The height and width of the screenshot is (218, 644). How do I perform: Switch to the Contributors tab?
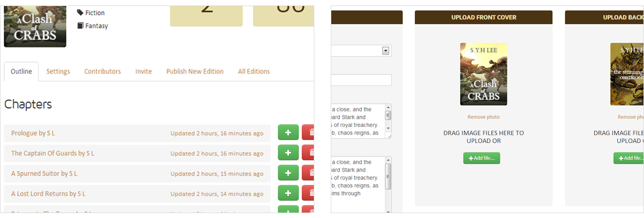coord(102,71)
